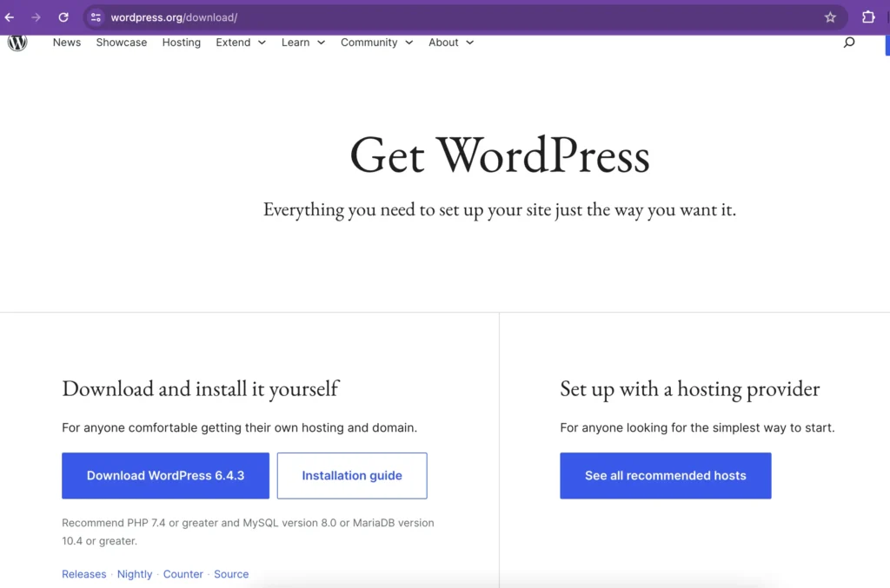Reload the page with the refresh icon
Image resolution: width=890 pixels, height=588 pixels.
click(63, 17)
